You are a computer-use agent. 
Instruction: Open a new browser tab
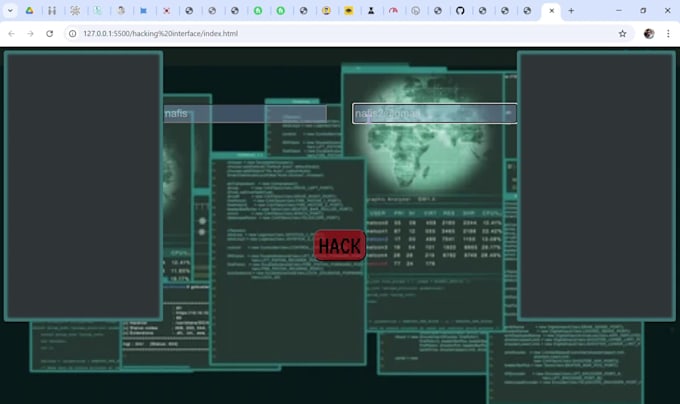pyautogui.click(x=571, y=10)
